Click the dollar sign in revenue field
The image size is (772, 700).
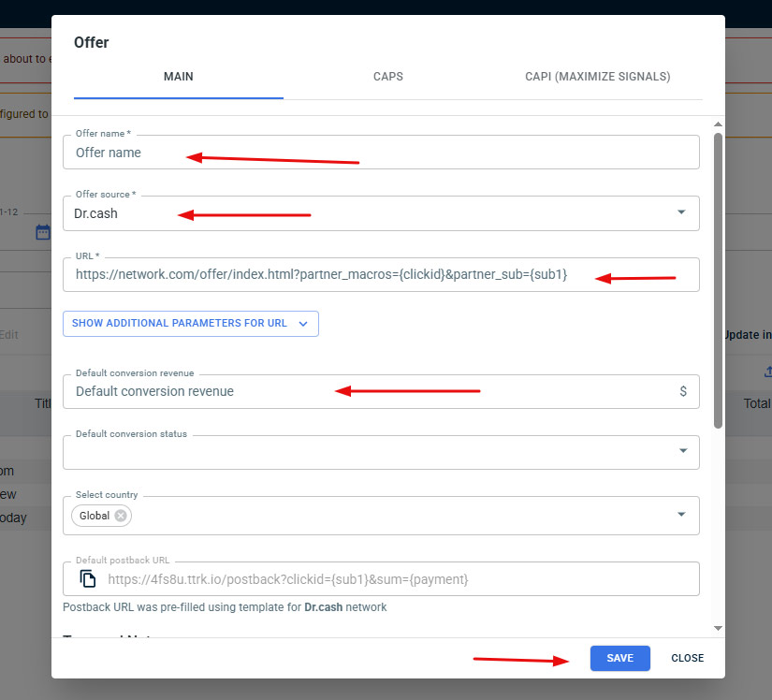683,391
